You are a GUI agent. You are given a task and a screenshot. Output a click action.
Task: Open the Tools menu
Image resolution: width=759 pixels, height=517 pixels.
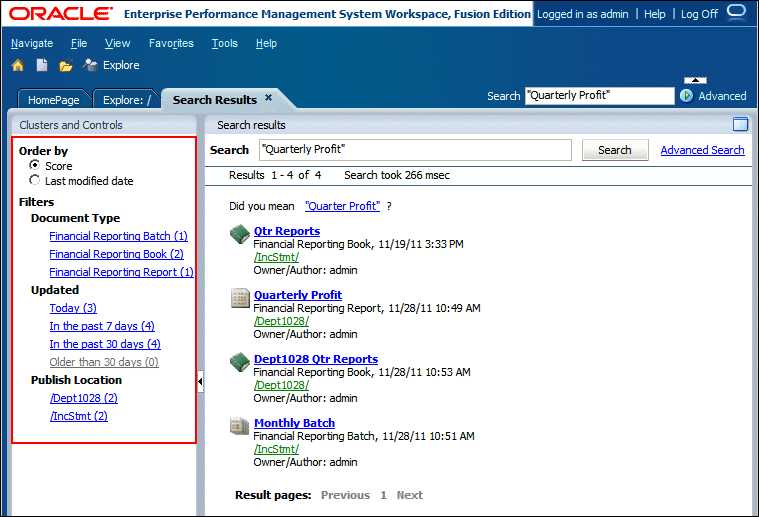tap(225, 44)
